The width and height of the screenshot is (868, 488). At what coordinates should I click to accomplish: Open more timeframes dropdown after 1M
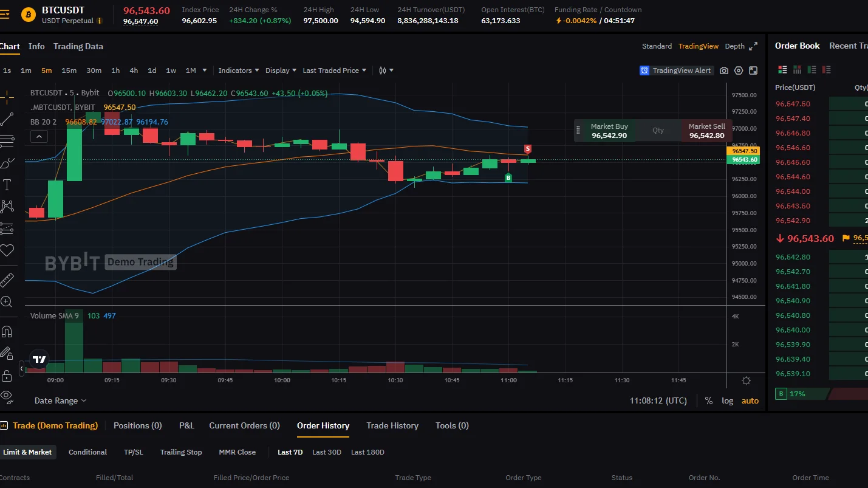pos(205,70)
